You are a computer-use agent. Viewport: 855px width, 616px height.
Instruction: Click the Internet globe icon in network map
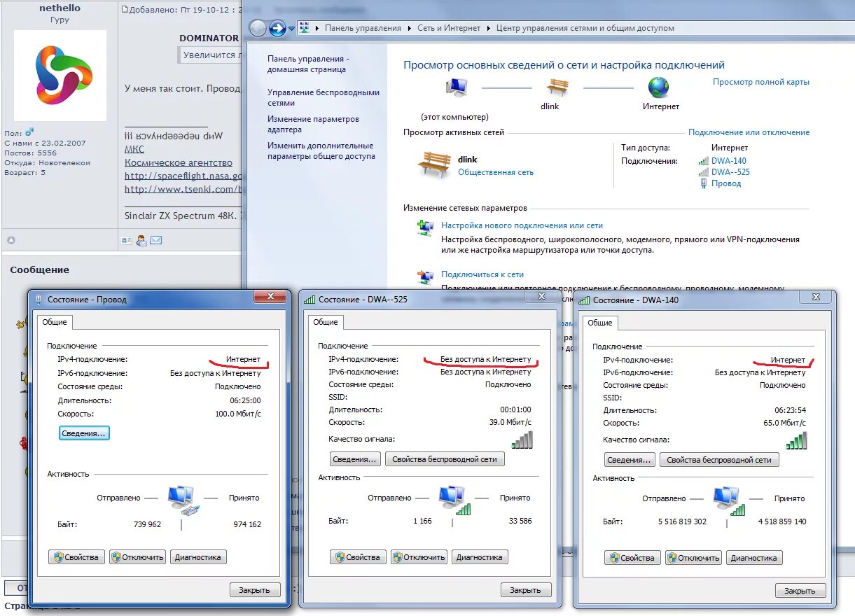click(658, 87)
